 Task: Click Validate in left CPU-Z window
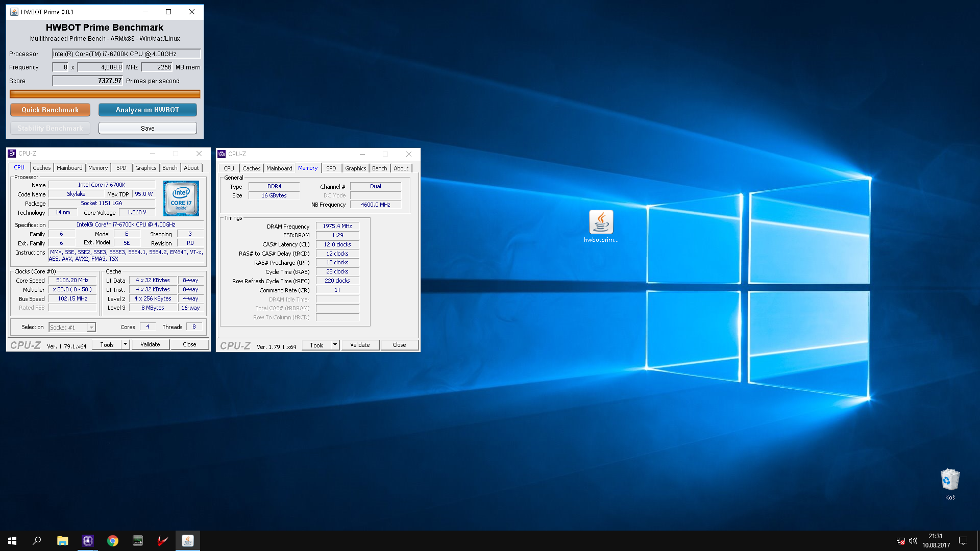tap(150, 344)
